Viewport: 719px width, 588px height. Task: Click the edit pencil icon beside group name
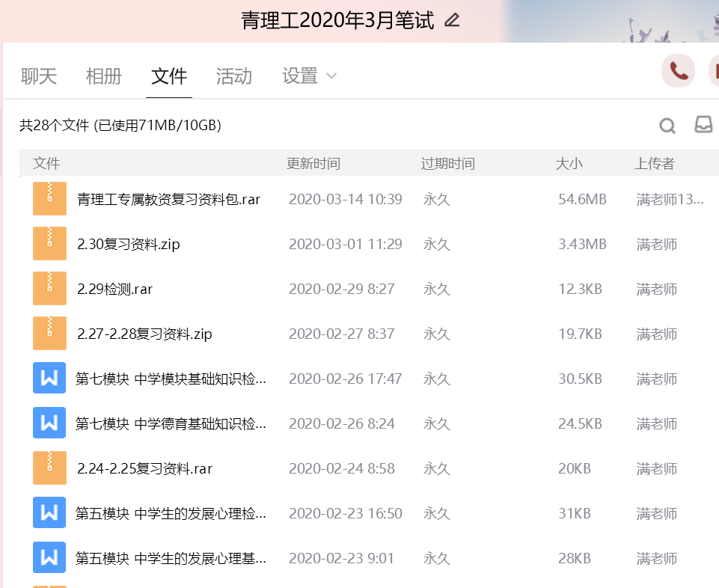pyautogui.click(x=452, y=20)
